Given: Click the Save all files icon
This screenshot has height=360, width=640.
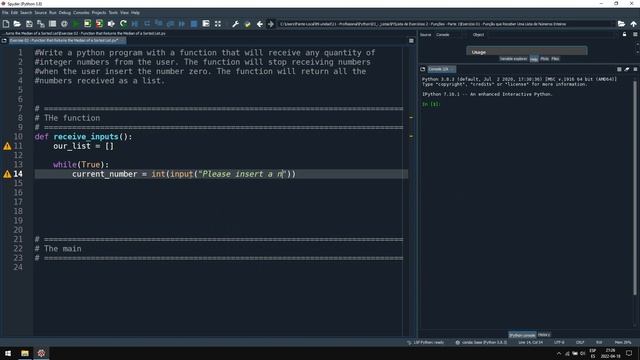Looking at the screenshot, I should [41, 24].
